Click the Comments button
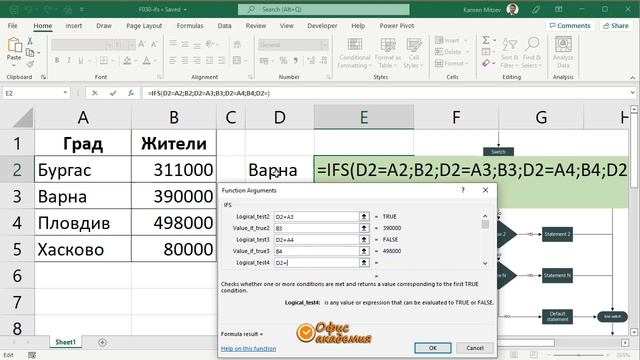 click(x=570, y=25)
